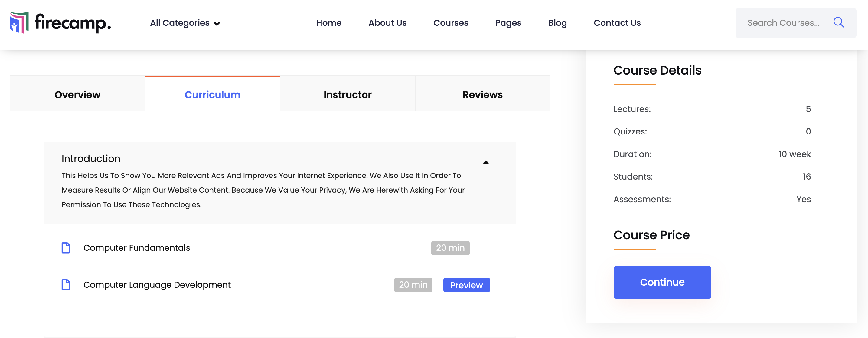The image size is (868, 338).
Task: Open the Computer Language Development lesson
Action: 157,285
